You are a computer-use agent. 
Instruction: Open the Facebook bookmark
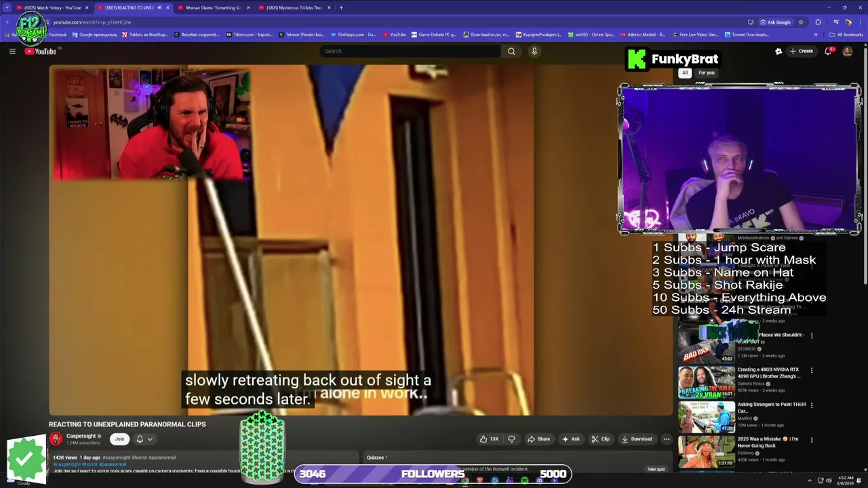coord(58,35)
